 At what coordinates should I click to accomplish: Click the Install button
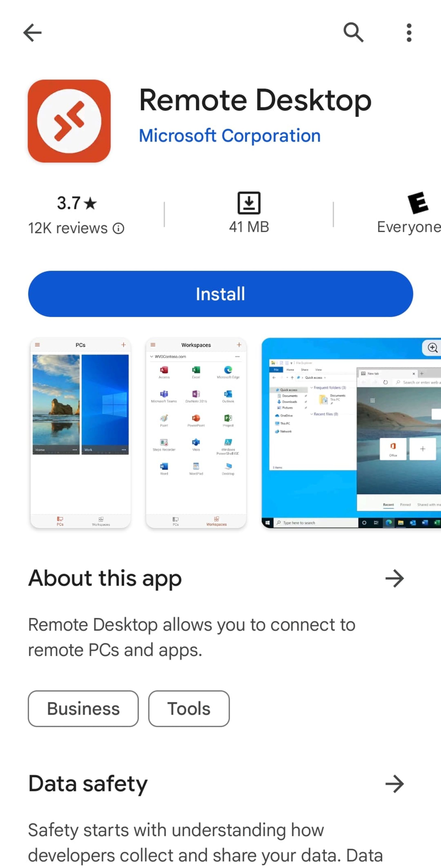tap(220, 294)
